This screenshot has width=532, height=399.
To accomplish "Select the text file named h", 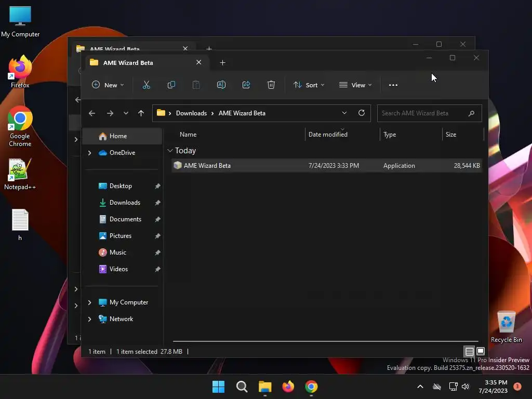I will click(x=20, y=224).
